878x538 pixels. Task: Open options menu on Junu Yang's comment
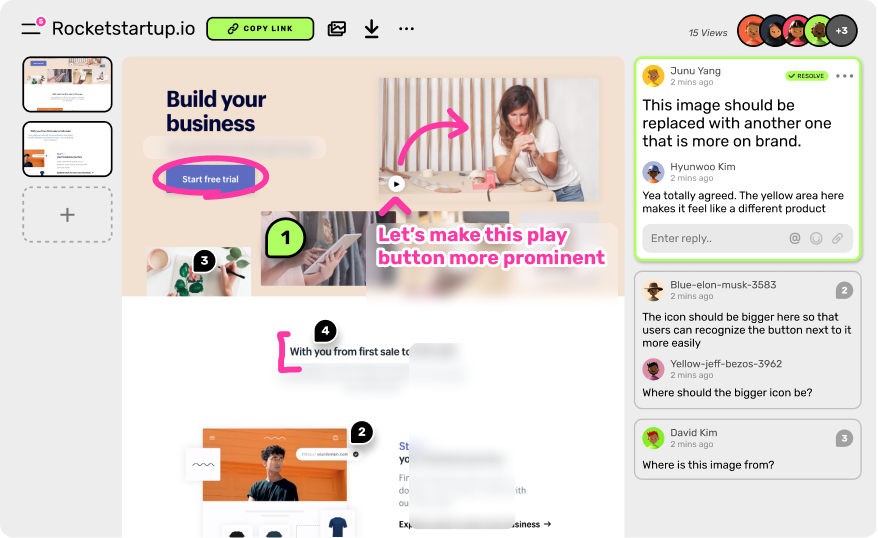point(844,76)
